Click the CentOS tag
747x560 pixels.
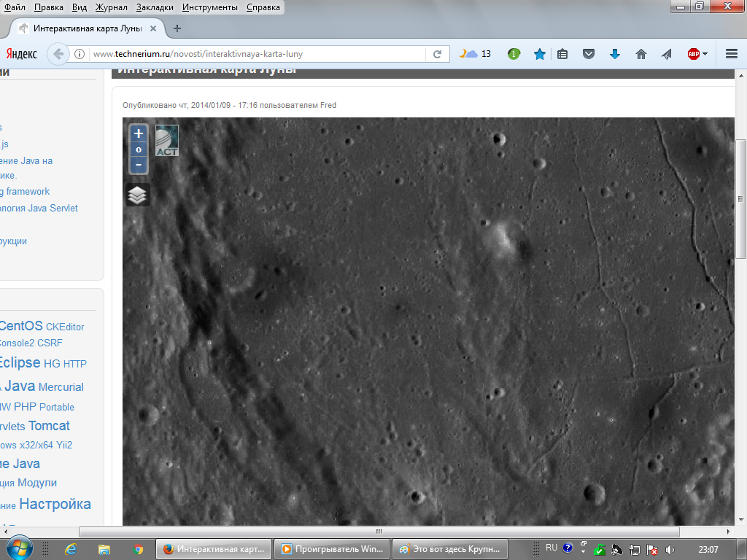21,326
